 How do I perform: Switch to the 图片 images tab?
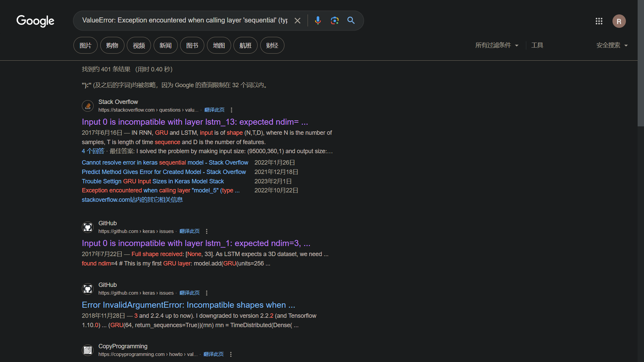pos(85,45)
